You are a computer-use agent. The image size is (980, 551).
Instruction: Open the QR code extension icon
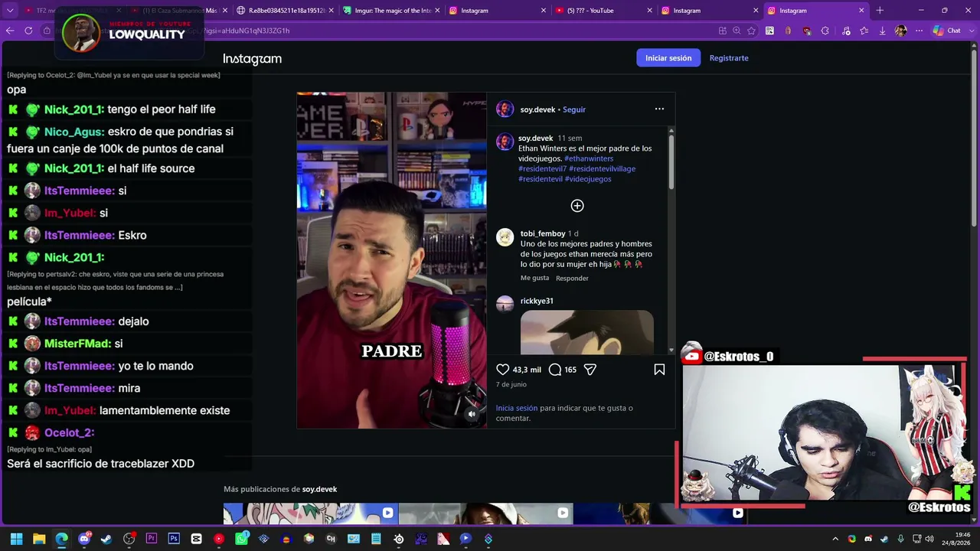(x=769, y=31)
